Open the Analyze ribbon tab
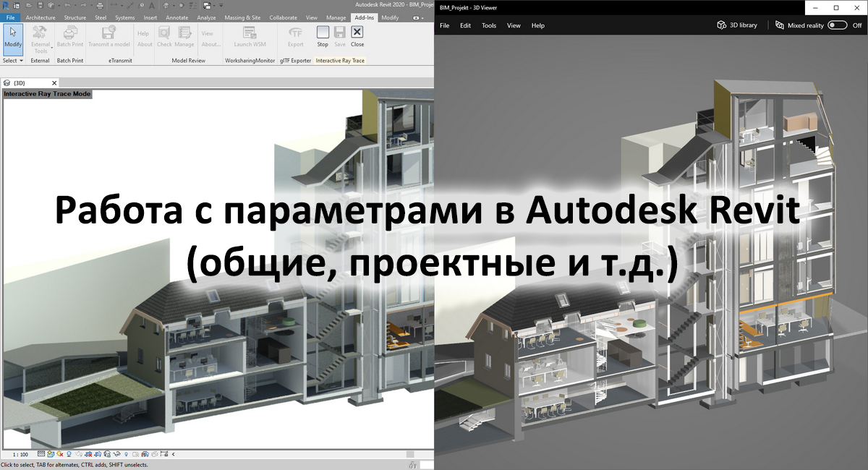The image size is (868, 470). pyautogui.click(x=206, y=17)
